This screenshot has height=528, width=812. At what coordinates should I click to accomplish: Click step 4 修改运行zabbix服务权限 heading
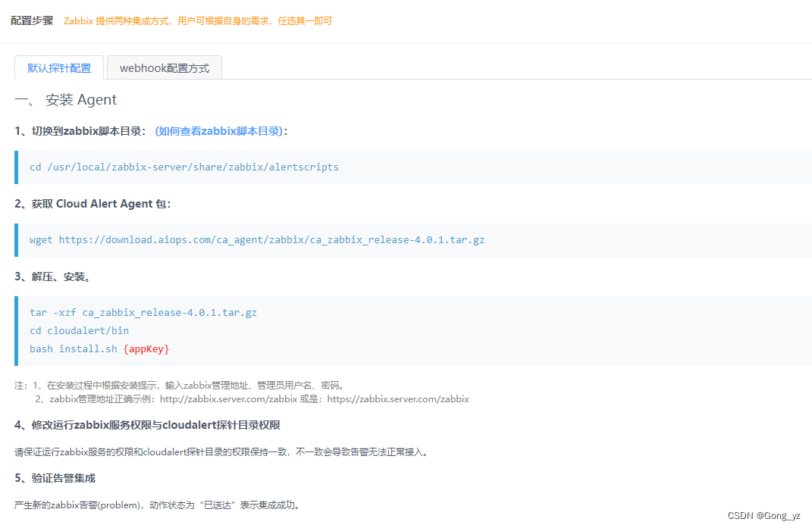coord(148,425)
